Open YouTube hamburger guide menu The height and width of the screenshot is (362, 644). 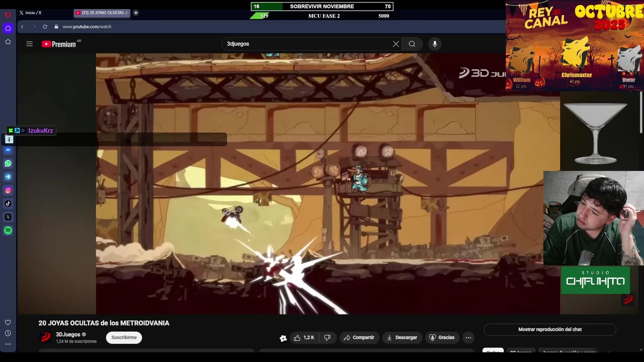pyautogui.click(x=30, y=44)
